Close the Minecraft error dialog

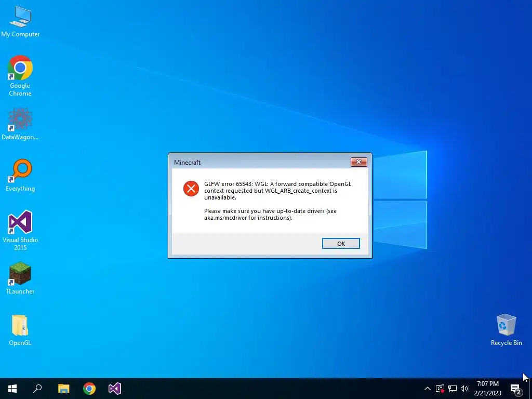[358, 162]
